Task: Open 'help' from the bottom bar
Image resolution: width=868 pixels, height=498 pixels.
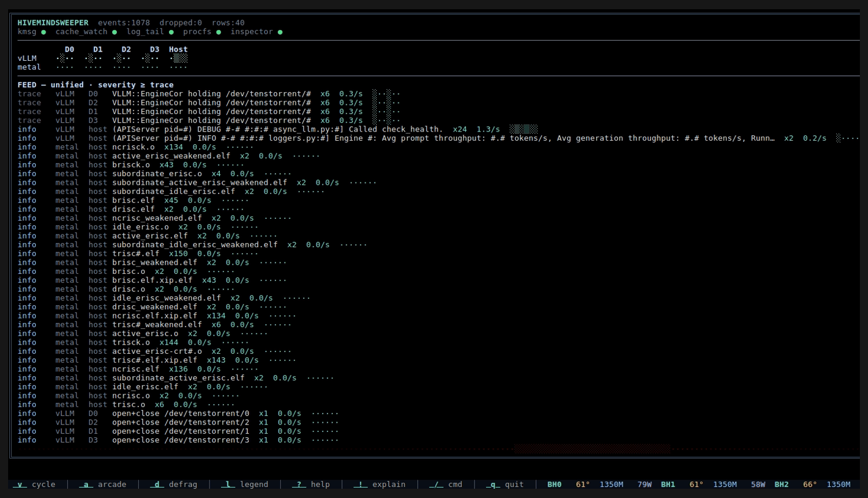Action: tap(311, 484)
